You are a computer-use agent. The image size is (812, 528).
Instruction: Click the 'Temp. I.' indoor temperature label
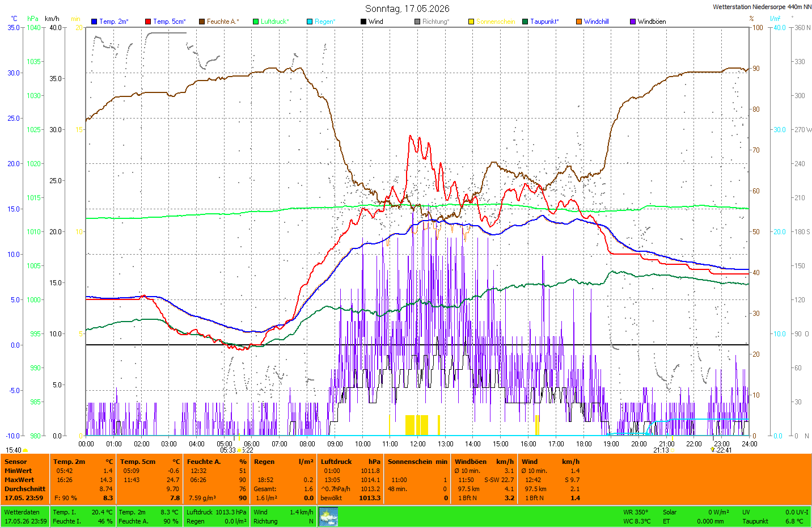(x=64, y=512)
